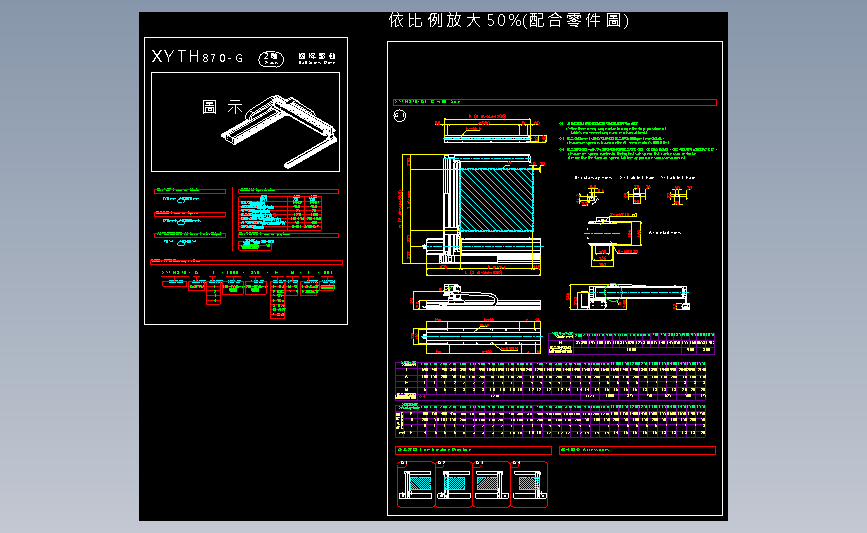
Task: Select the motor-end detail view drawing
Action: click(x=613, y=240)
